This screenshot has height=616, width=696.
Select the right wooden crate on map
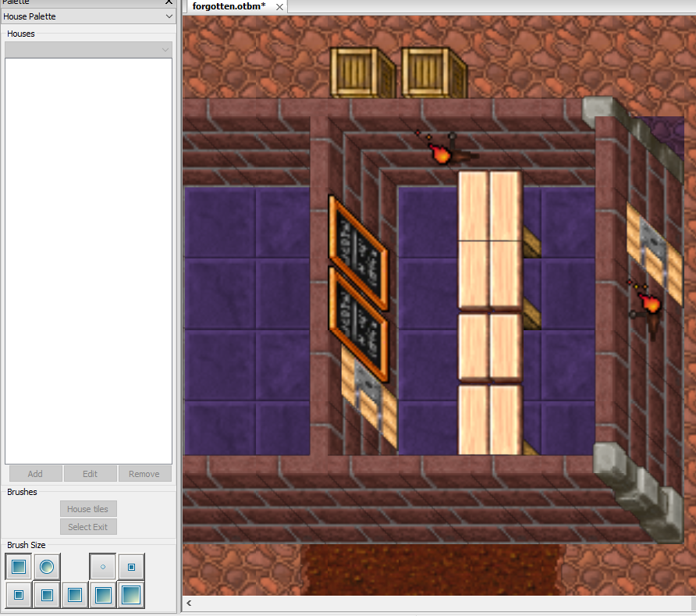[x=434, y=73]
